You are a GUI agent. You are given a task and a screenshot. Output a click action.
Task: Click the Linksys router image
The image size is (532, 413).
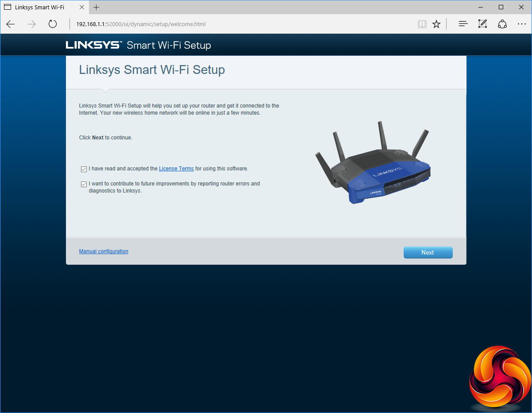[x=373, y=162]
